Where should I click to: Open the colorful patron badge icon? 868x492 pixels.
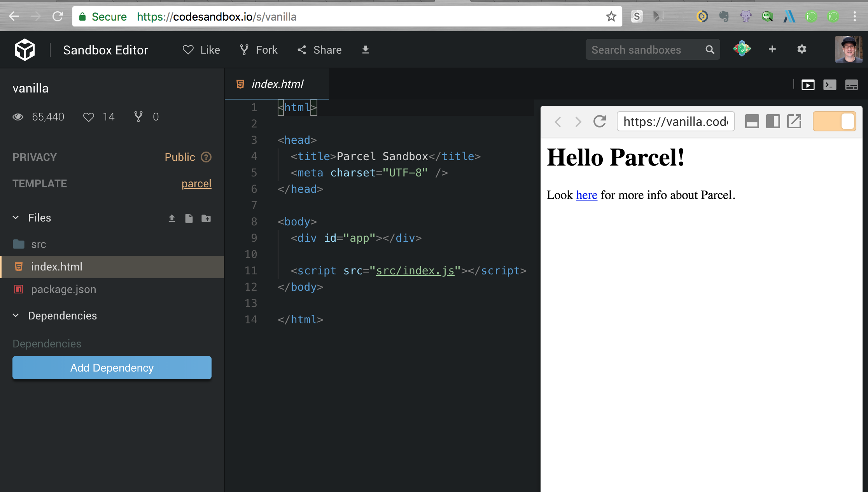point(742,49)
